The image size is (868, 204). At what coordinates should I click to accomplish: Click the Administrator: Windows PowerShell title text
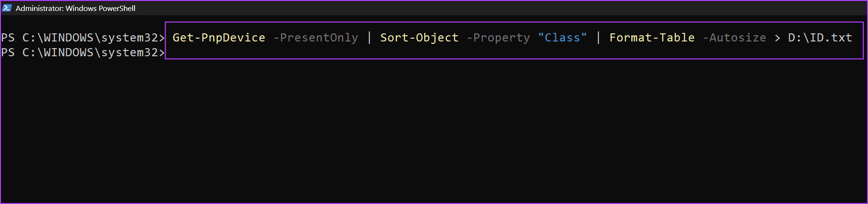click(75, 8)
